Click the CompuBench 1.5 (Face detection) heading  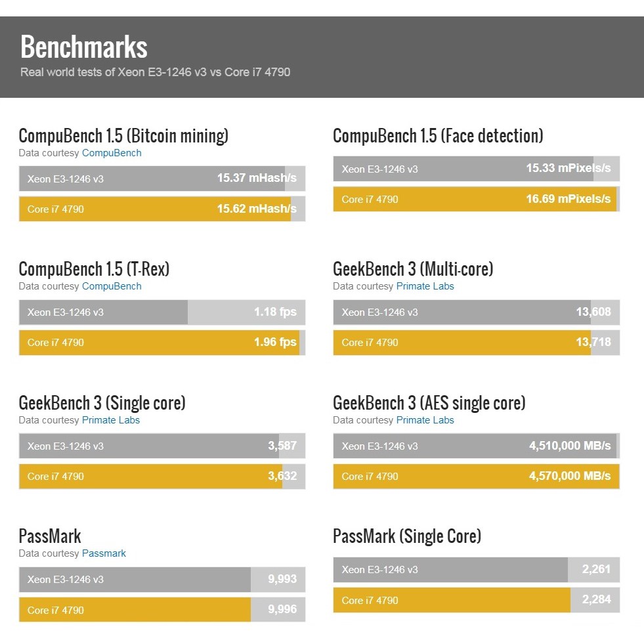(438, 136)
